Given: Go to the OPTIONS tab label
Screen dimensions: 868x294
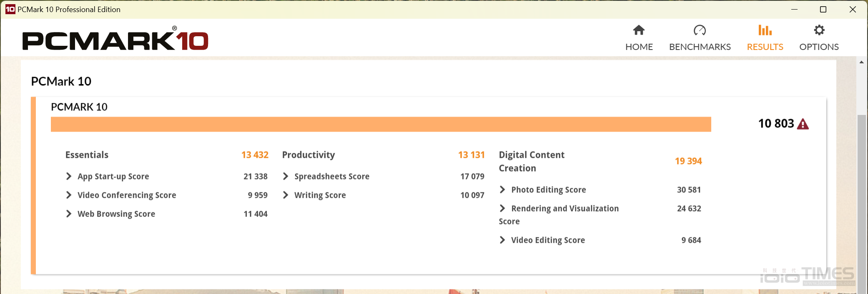Looking at the screenshot, I should coord(819,47).
